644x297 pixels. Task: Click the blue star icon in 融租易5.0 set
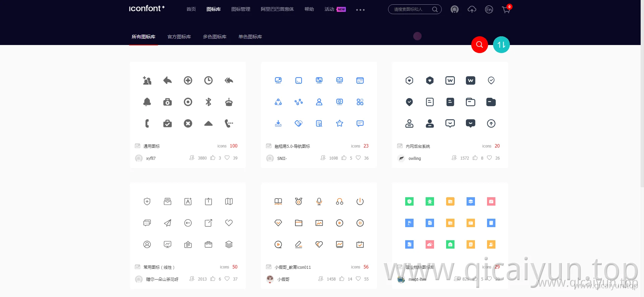(339, 123)
